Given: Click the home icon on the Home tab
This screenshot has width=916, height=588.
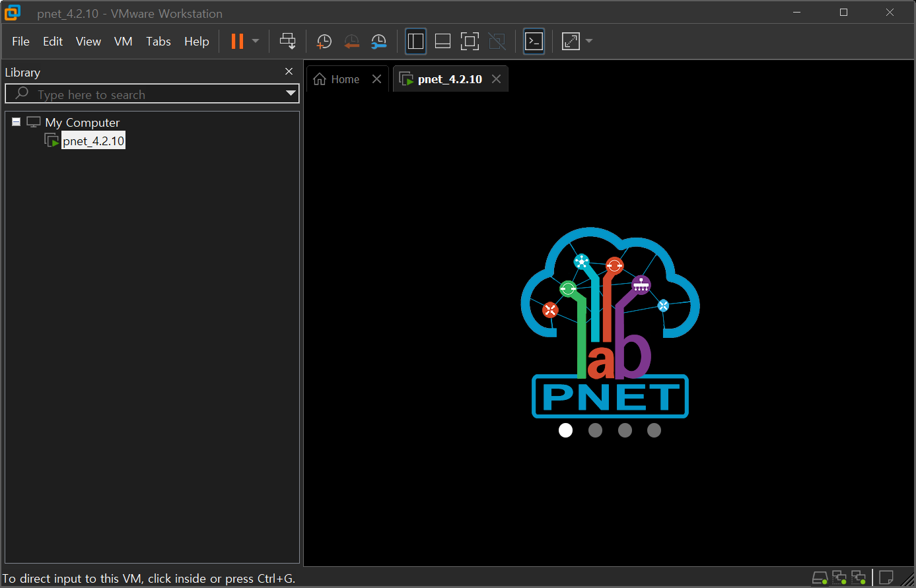Looking at the screenshot, I should 320,79.
